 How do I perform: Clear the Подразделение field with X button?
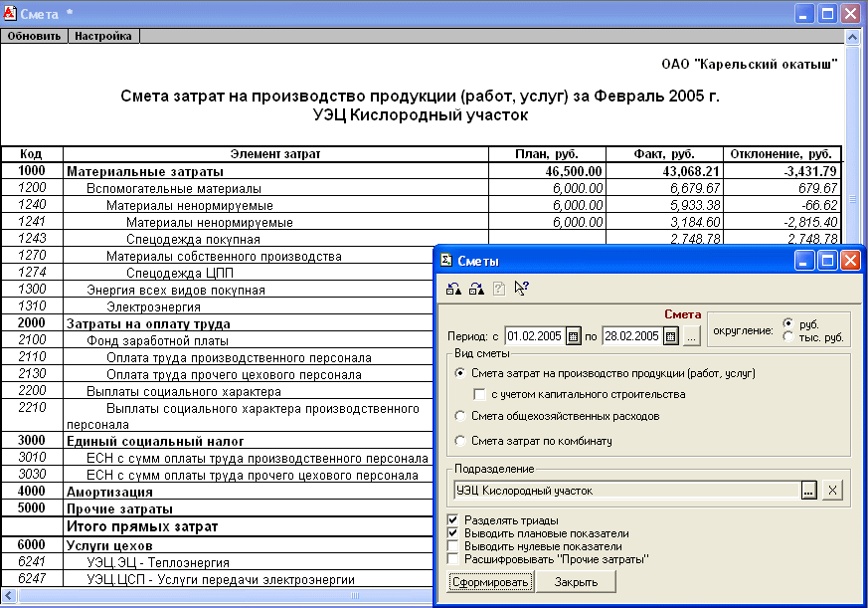tap(833, 490)
